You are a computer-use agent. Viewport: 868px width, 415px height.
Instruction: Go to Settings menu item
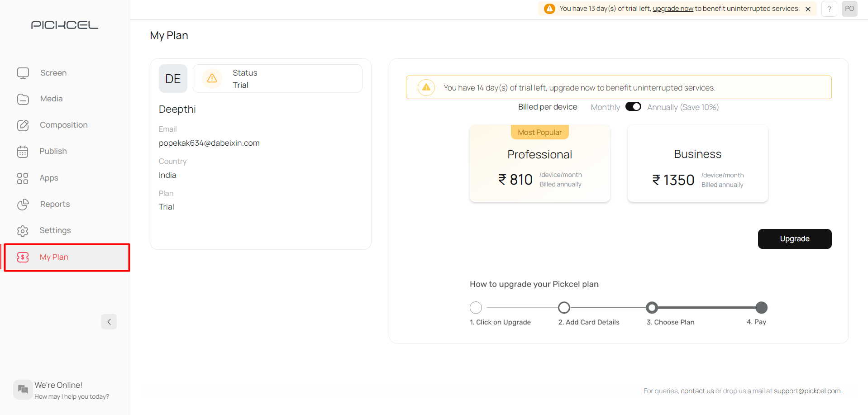pyautogui.click(x=55, y=230)
